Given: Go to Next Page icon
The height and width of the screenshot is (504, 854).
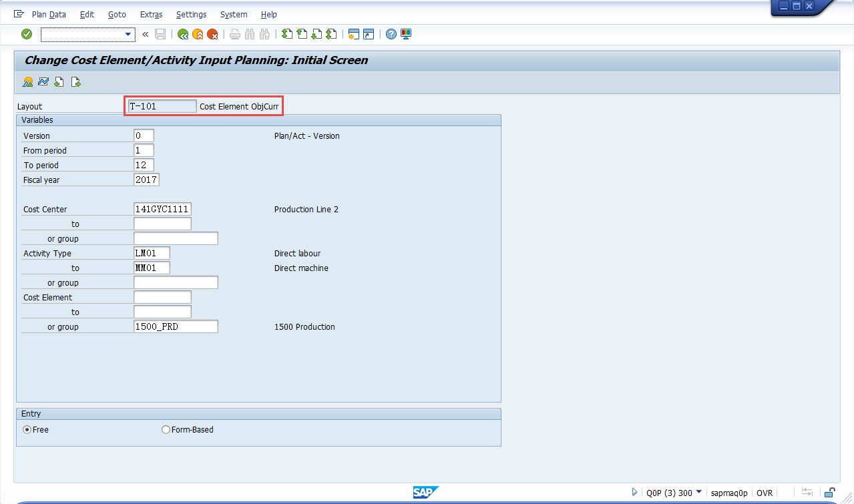Looking at the screenshot, I should coord(316,34).
